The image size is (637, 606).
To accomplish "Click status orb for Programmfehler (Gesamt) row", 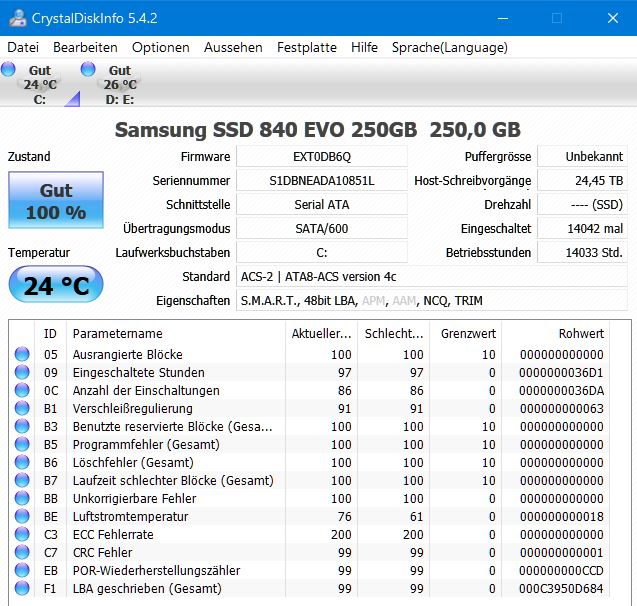I will click(22, 444).
